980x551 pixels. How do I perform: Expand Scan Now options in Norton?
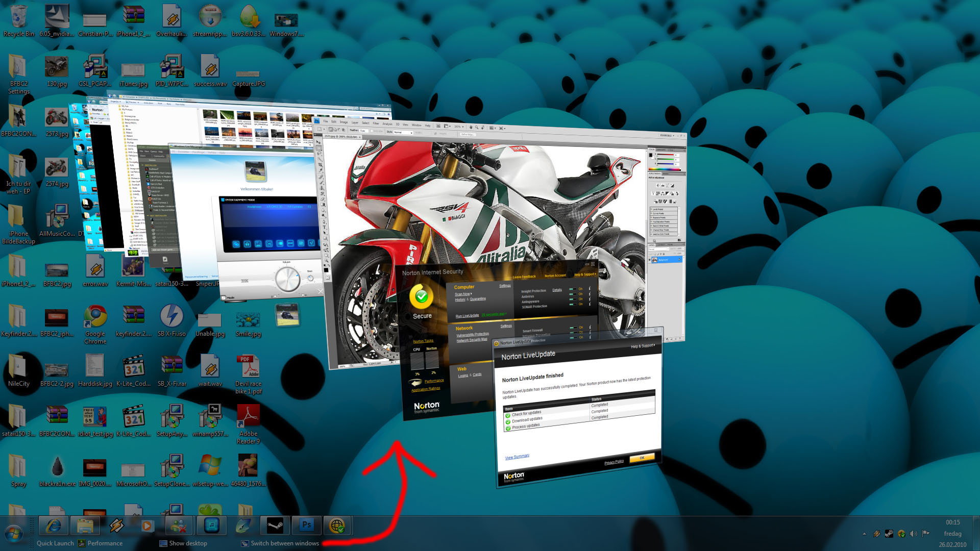(x=463, y=294)
